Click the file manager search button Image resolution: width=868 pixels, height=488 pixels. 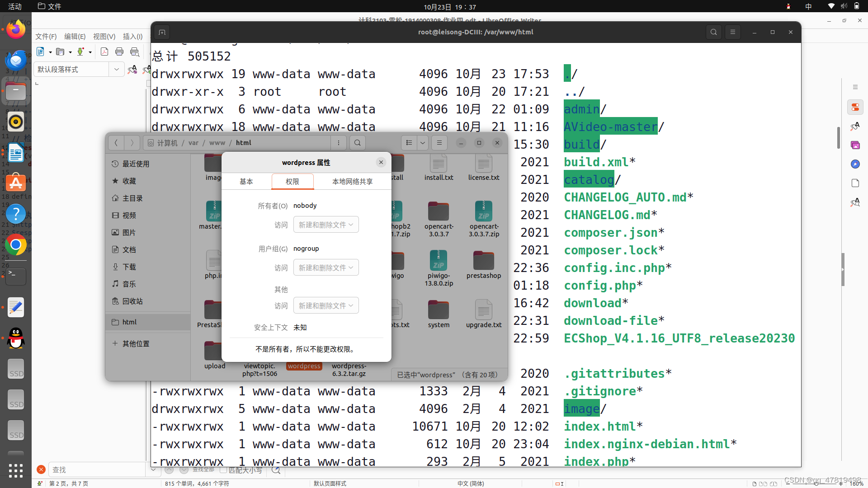click(x=357, y=143)
